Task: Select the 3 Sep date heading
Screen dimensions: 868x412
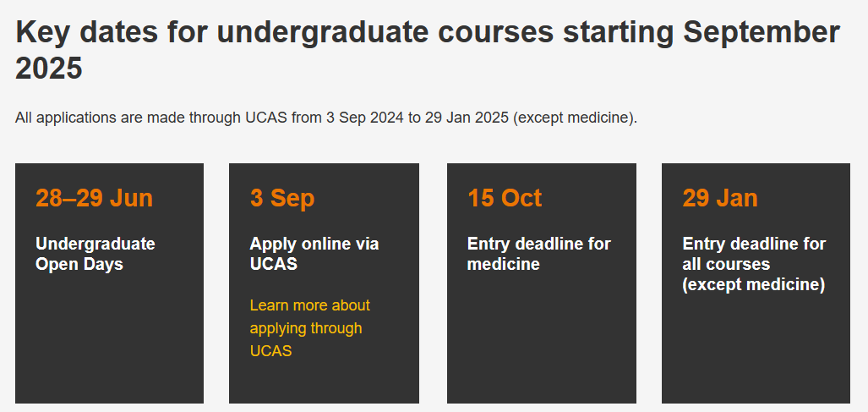Action: (x=281, y=198)
